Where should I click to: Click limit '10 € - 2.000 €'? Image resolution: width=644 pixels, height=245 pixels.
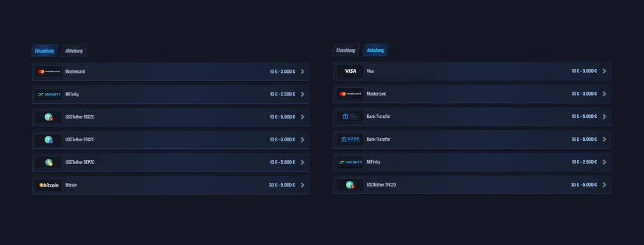[x=282, y=72]
